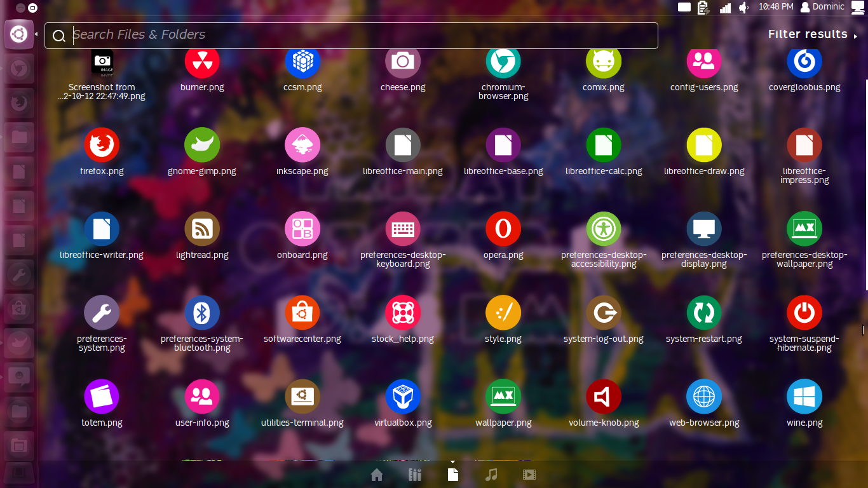Open the config-users.png icon

(704, 62)
